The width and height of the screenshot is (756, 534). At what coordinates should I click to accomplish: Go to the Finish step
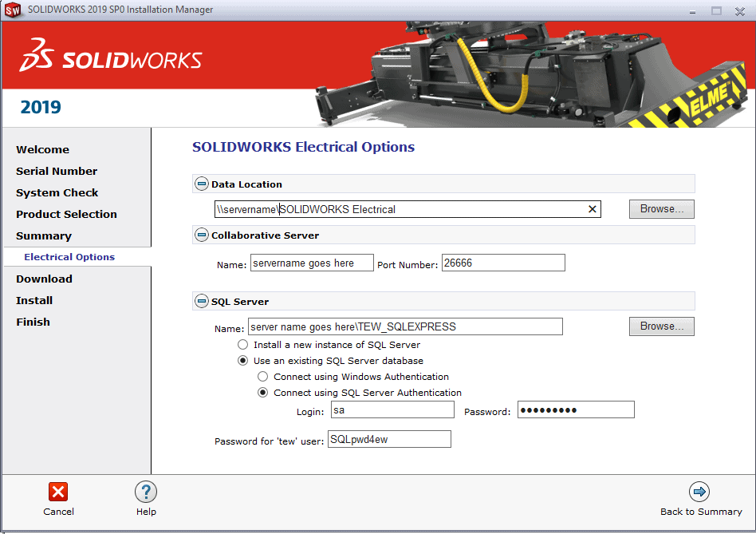(33, 322)
